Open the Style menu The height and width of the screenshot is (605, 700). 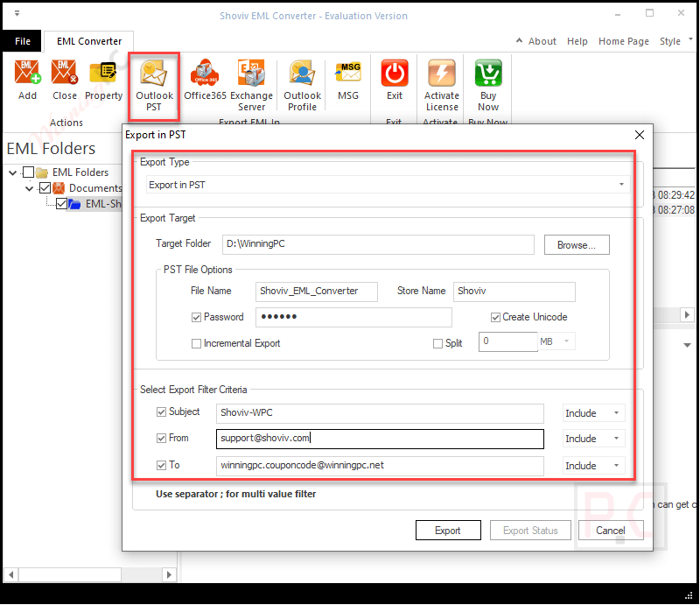669,41
